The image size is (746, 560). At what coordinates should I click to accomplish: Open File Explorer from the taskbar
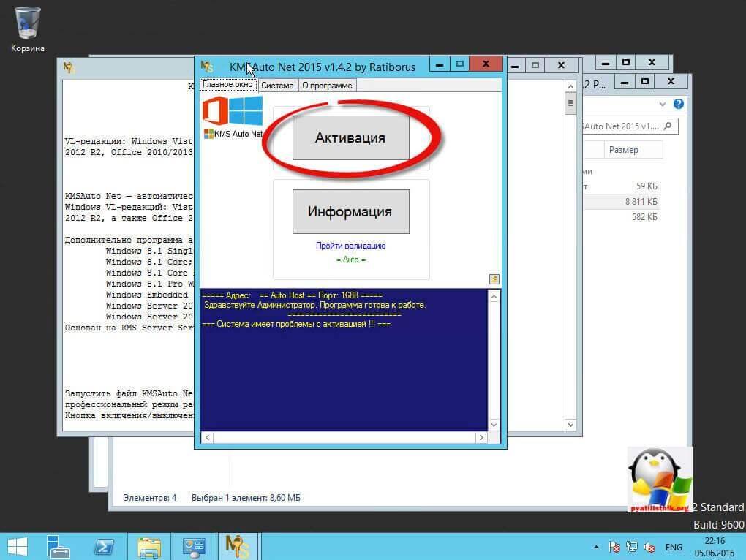pos(149,547)
